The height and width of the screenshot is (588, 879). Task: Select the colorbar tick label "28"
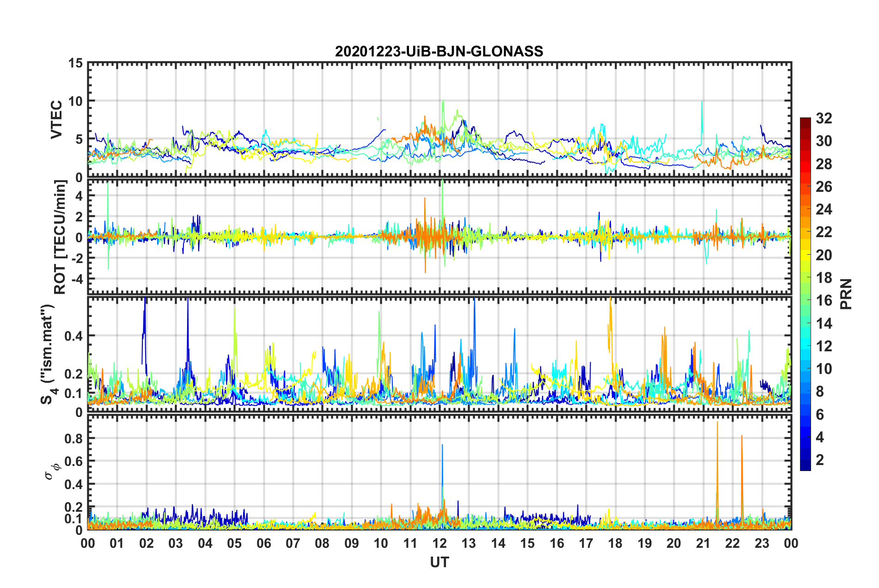pos(824,164)
